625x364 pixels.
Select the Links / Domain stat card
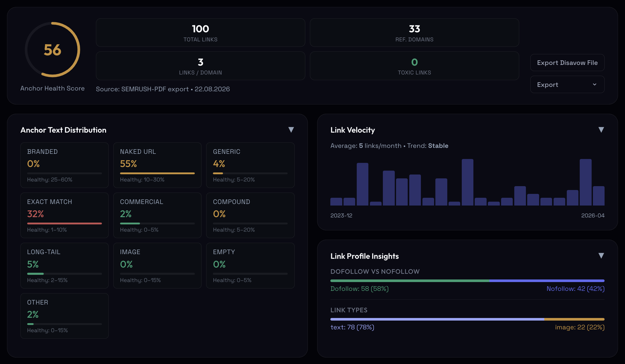(200, 66)
